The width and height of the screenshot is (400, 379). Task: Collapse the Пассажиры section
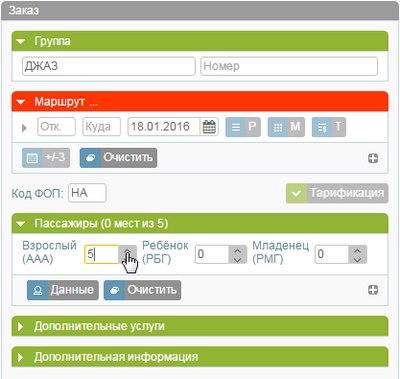[x=21, y=224]
